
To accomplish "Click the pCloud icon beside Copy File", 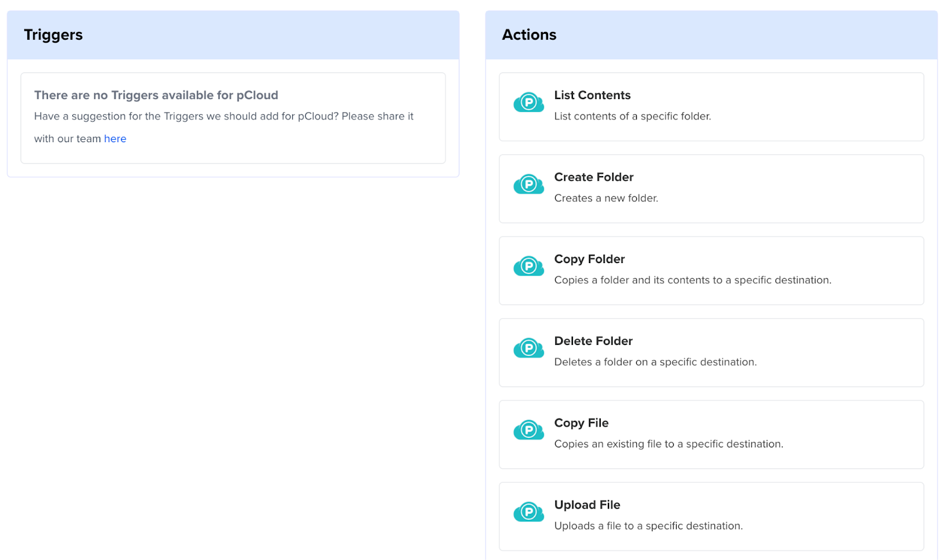I will click(529, 430).
